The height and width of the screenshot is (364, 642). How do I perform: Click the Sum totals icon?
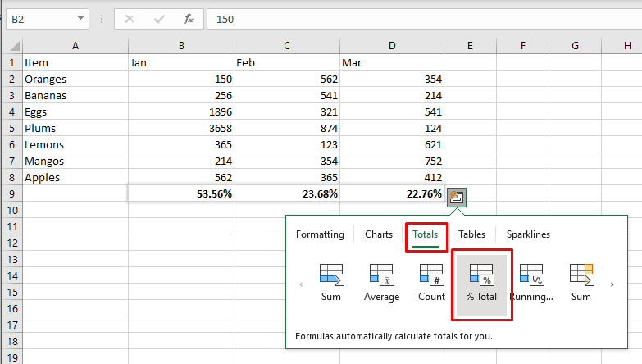(330, 283)
